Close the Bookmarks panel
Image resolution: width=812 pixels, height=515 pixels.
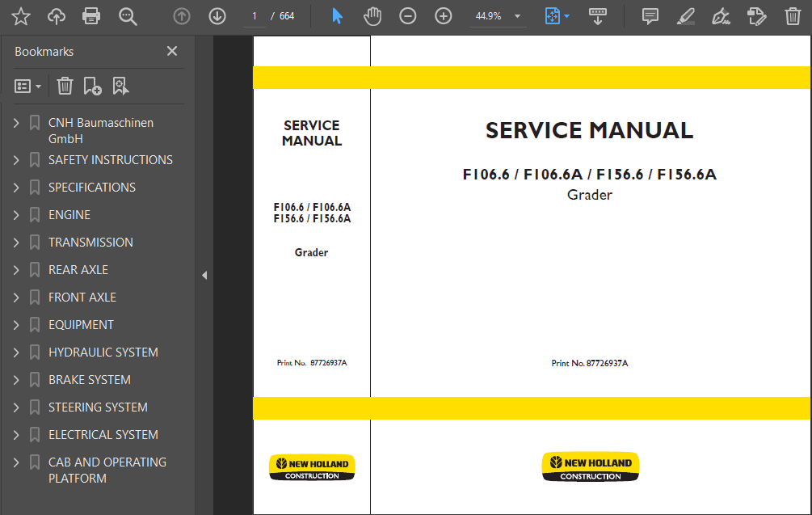pyautogui.click(x=172, y=51)
